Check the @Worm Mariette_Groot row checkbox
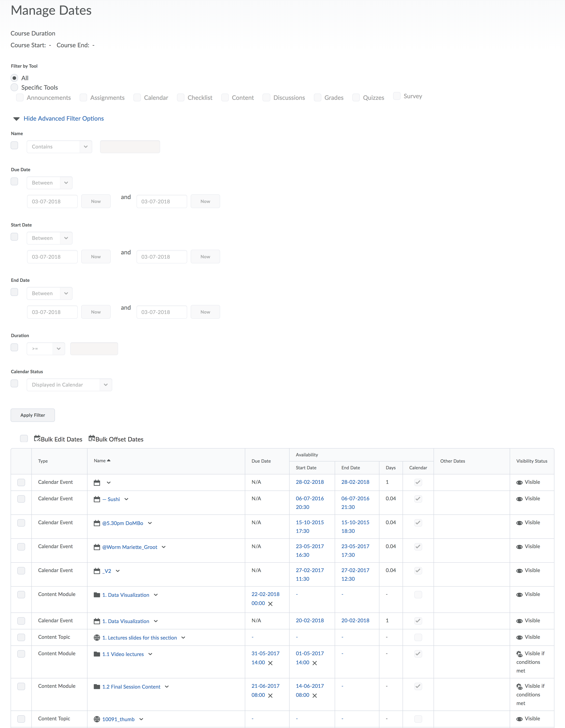 pos(21,547)
